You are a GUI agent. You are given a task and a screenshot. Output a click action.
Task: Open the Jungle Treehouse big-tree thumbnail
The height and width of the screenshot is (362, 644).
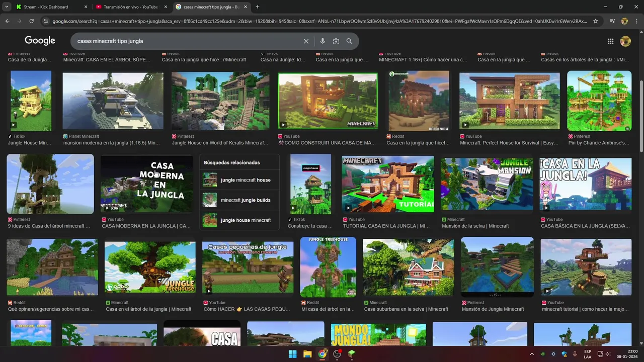click(x=150, y=267)
